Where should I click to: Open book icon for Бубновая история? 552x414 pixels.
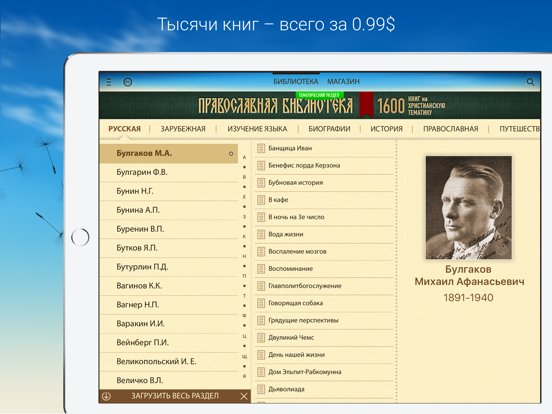click(x=261, y=183)
